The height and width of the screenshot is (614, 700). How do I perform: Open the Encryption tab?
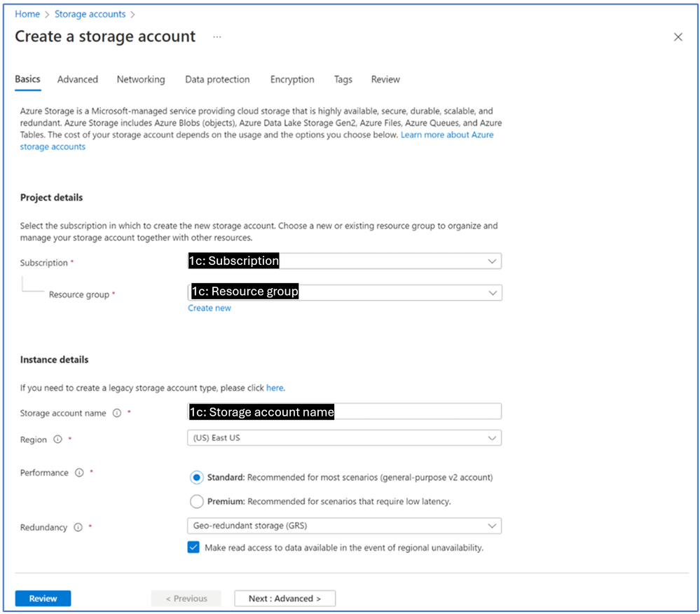[x=292, y=79]
